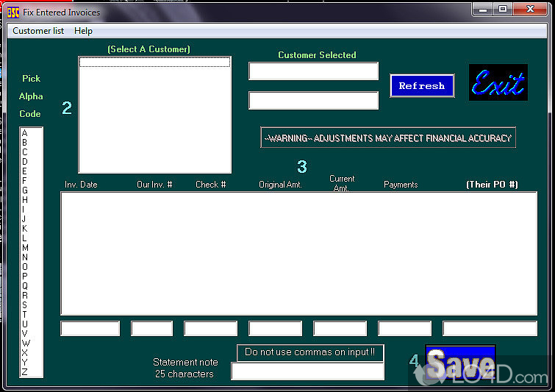Select letter S from alpha code list
Screen dimensions: 555x392
coord(25,305)
